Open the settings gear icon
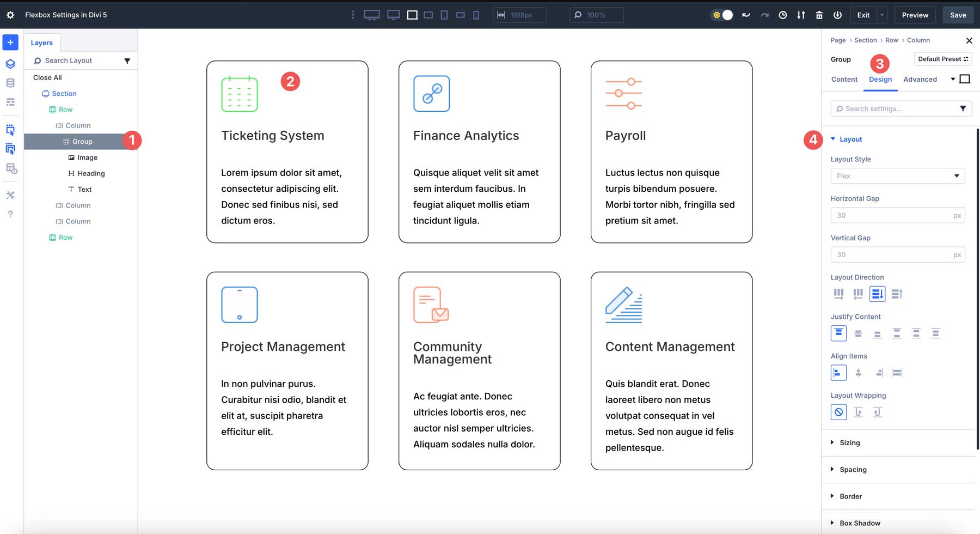The width and height of the screenshot is (980, 534). click(10, 15)
